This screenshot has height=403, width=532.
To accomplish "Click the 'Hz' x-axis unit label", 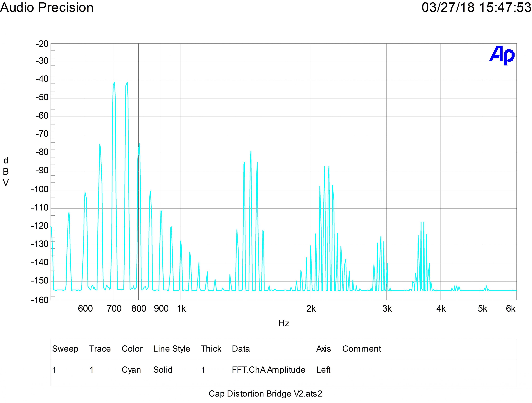I will click(x=284, y=323).
